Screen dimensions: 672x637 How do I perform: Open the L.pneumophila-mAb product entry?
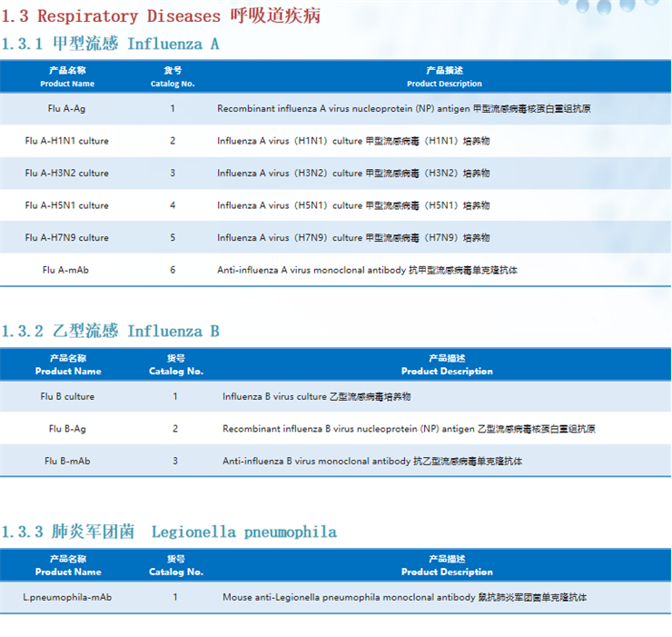[x=67, y=597]
